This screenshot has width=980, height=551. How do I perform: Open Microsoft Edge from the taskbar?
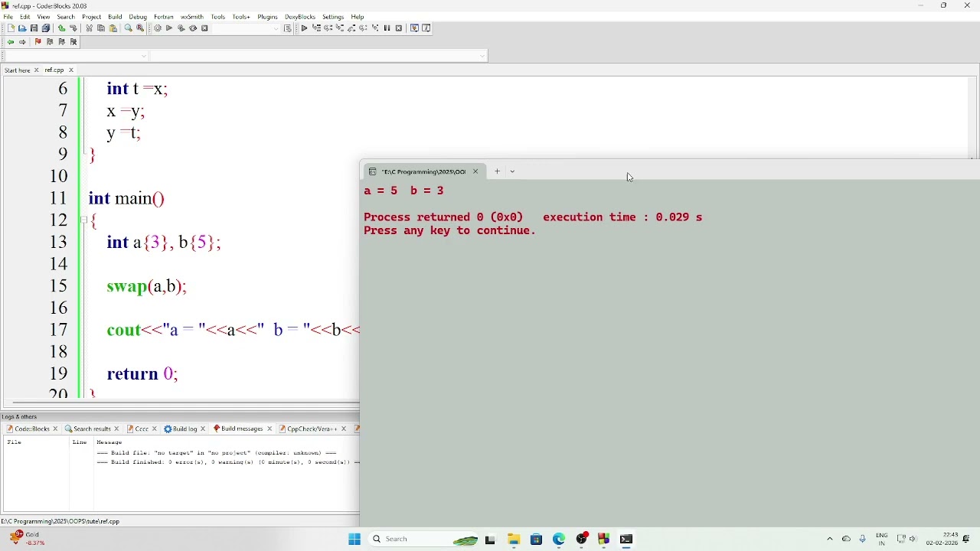(560, 541)
